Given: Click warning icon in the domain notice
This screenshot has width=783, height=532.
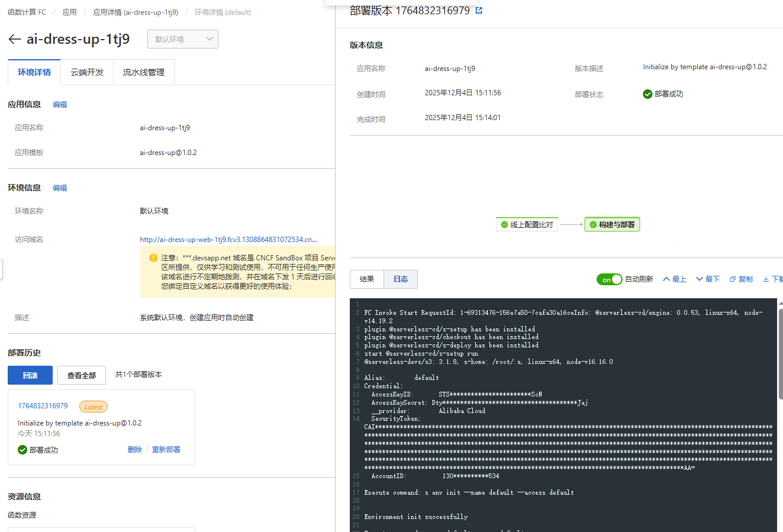Looking at the screenshot, I should click(152, 258).
